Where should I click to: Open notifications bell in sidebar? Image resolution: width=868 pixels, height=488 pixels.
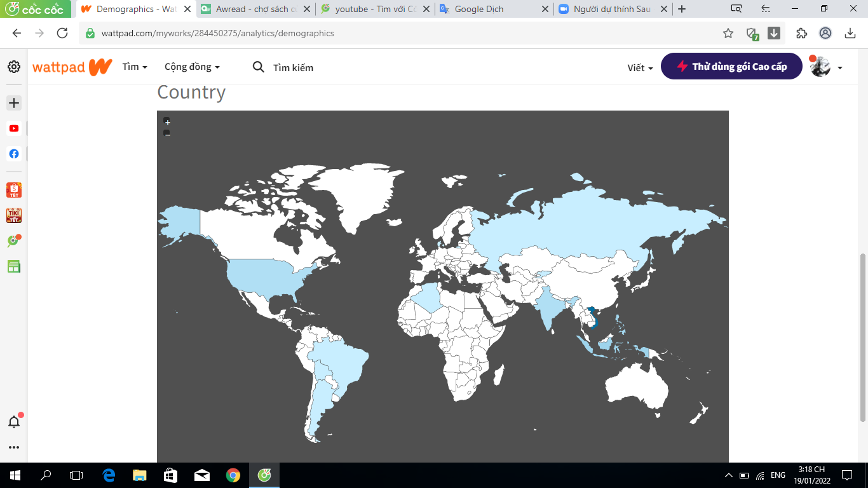coord(14,422)
